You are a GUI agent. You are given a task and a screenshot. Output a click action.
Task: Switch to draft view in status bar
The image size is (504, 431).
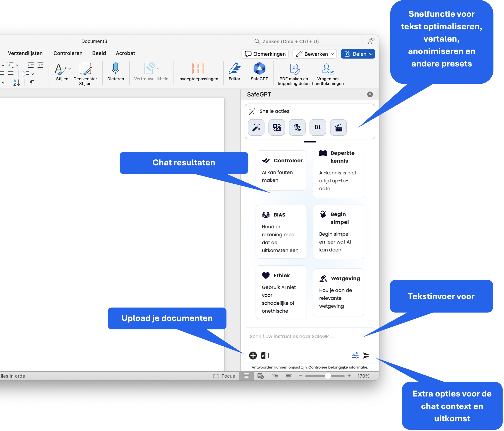click(x=289, y=376)
